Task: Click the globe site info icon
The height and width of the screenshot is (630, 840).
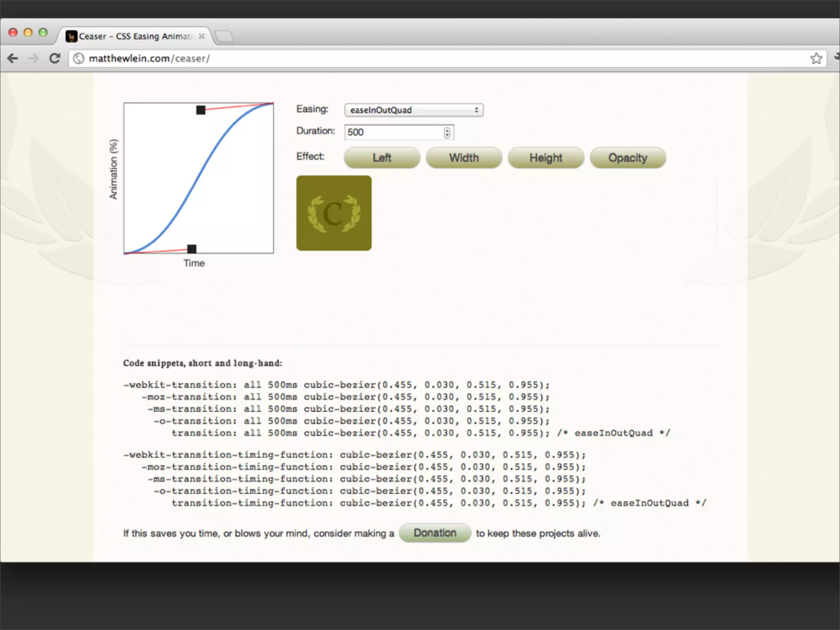Action: point(78,59)
